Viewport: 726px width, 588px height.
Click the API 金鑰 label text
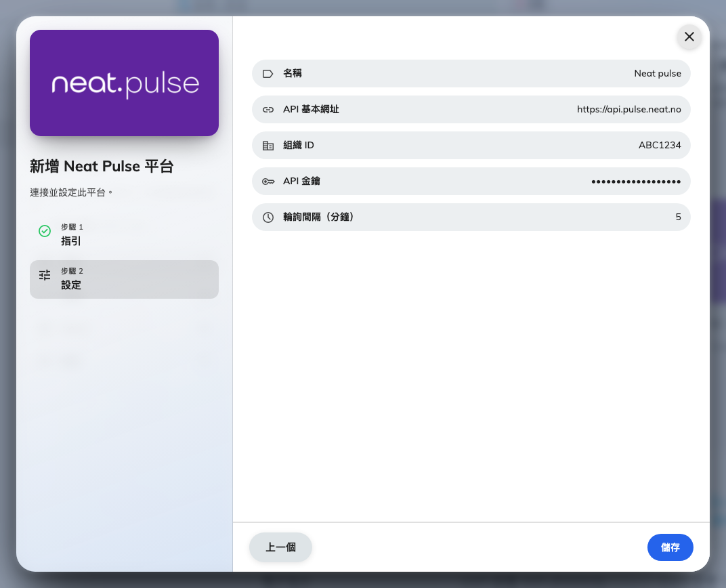[x=301, y=181]
